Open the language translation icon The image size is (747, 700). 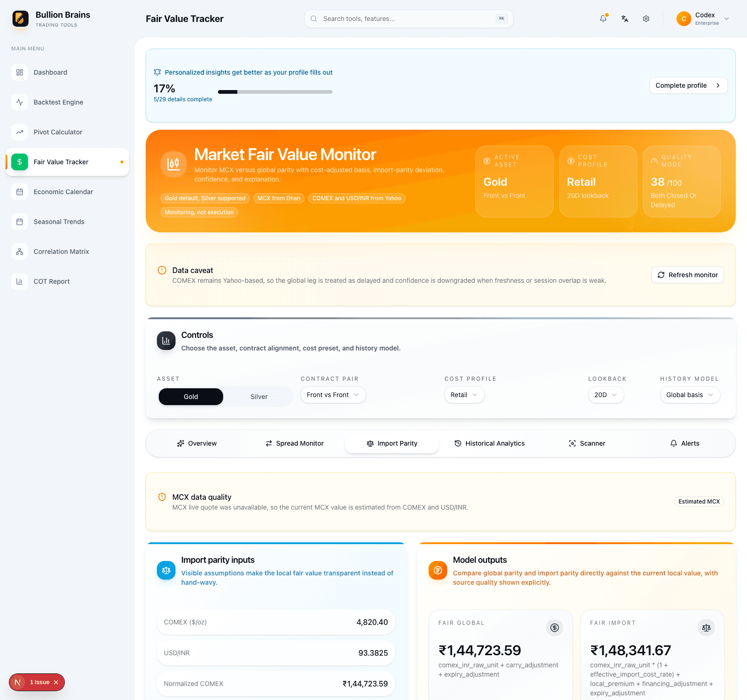(x=625, y=19)
